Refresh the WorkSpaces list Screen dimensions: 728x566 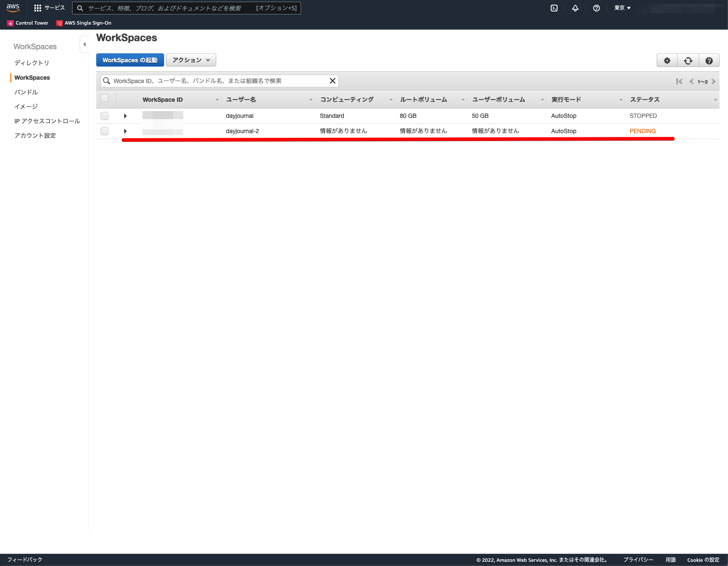(688, 60)
